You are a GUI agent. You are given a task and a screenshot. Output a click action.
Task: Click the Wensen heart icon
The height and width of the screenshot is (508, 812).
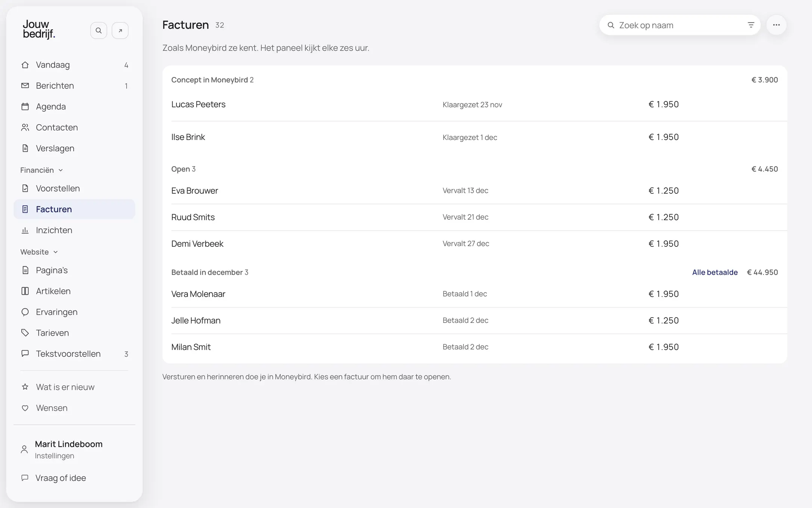point(25,408)
